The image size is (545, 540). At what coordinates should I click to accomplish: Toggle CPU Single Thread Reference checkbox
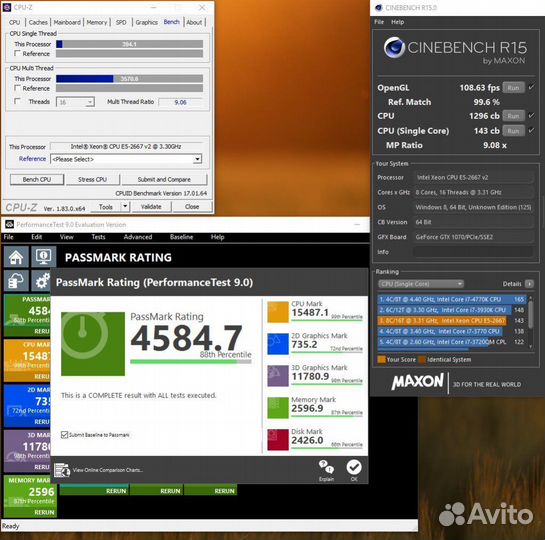17,53
